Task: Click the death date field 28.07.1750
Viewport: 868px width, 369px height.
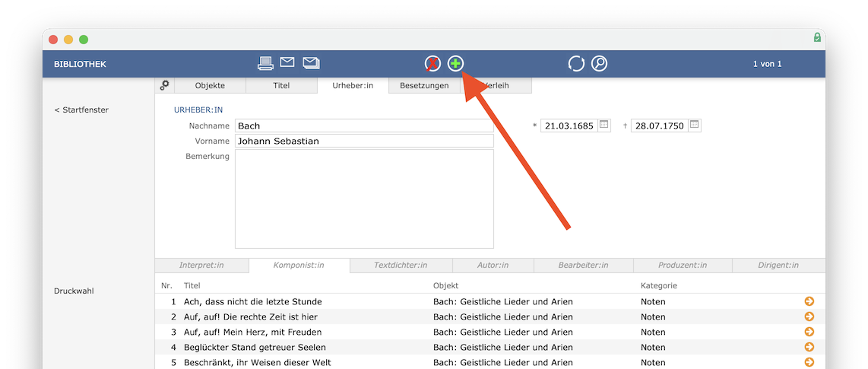Action: 659,126
